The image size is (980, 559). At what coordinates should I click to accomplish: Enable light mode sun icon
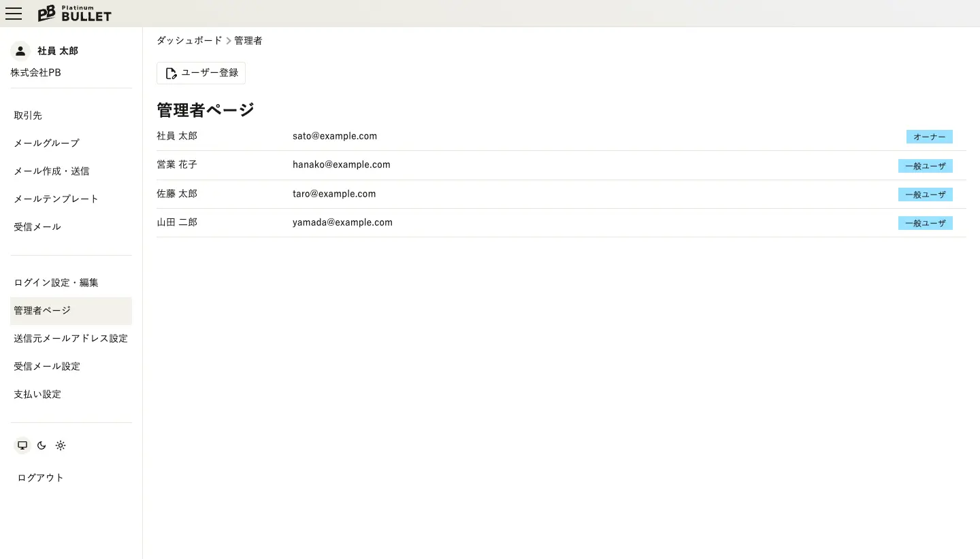pyautogui.click(x=61, y=445)
